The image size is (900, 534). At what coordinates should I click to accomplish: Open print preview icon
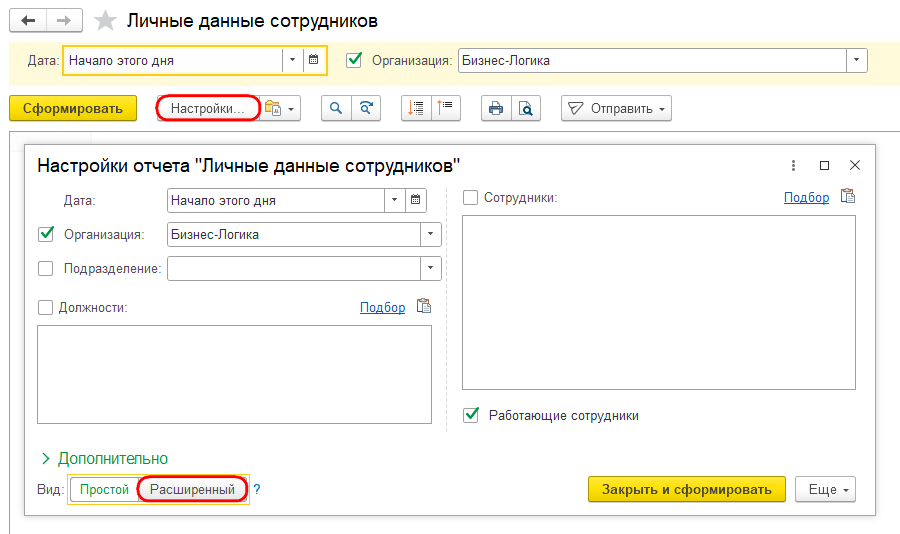pos(526,109)
